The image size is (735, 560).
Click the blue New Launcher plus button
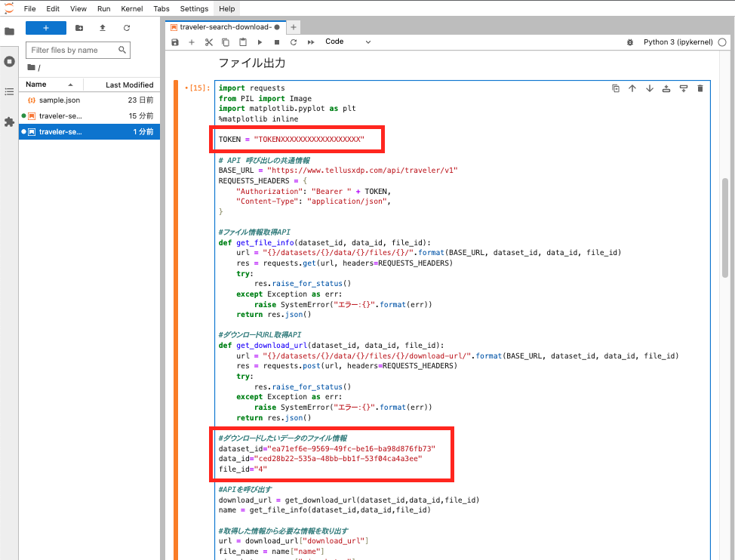click(46, 28)
